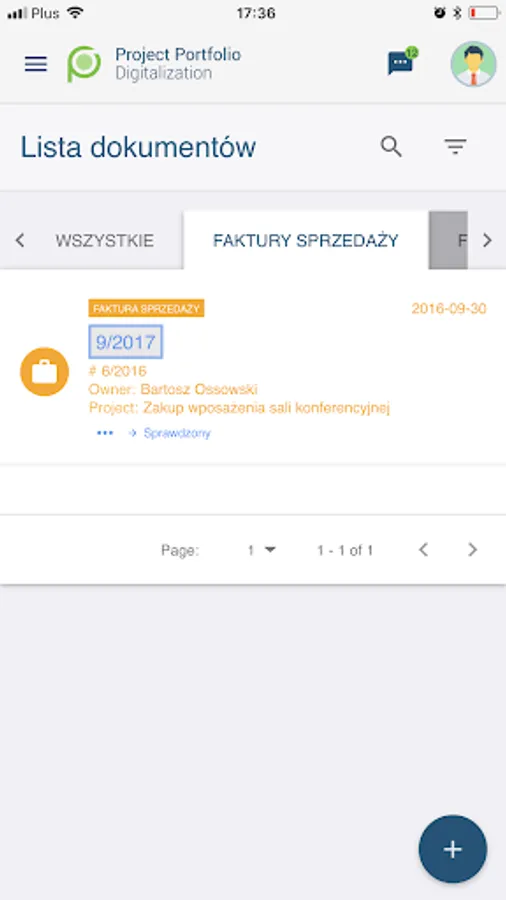Go to the previous results page
The image size is (506, 900).
[423, 550]
